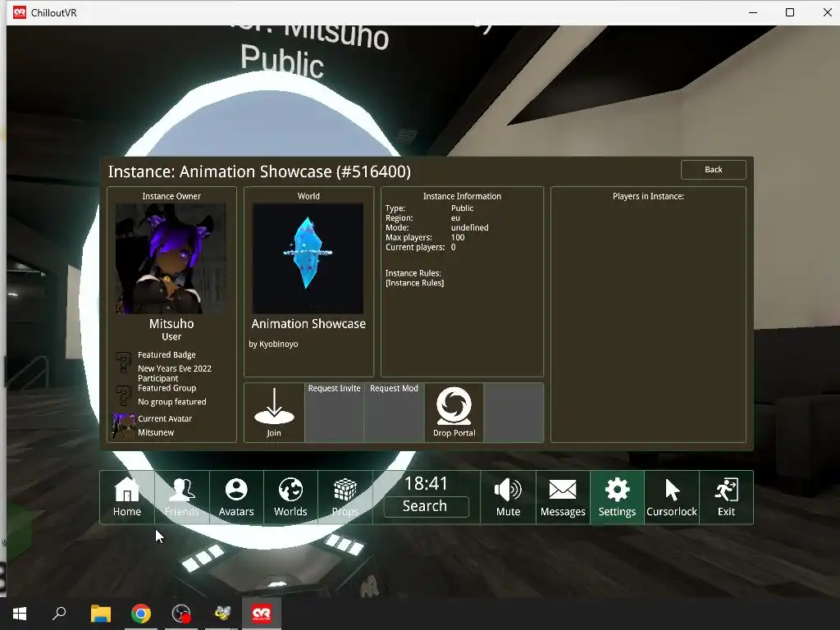The image size is (840, 630).
Task: Open Windows taskbar search
Action: (59, 614)
